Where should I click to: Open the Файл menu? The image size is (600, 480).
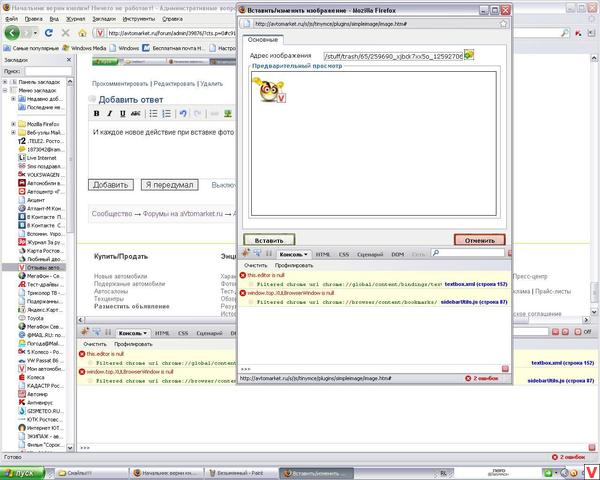click(11, 19)
